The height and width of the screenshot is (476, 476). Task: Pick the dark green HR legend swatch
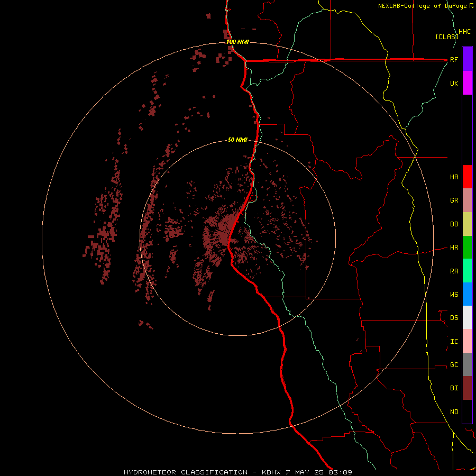point(467,248)
